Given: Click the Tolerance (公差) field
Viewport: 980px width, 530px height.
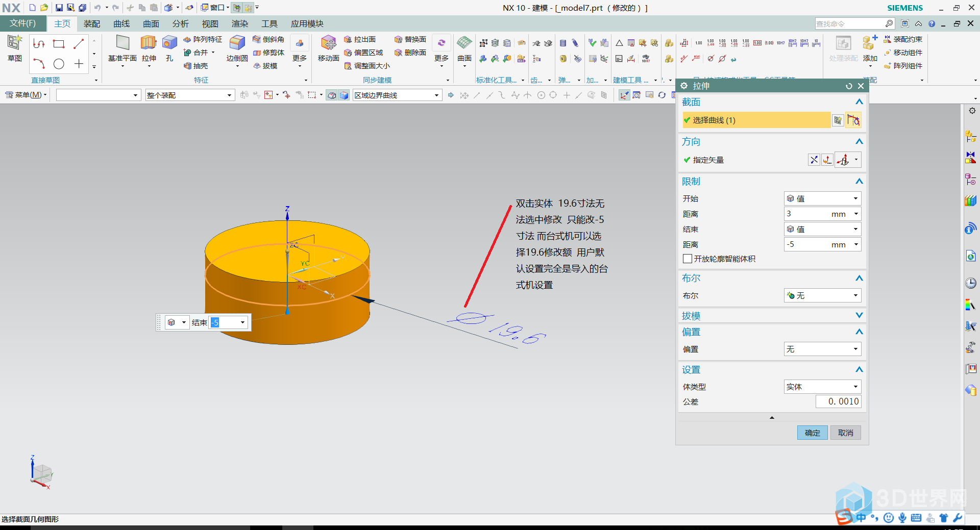Looking at the screenshot, I should coord(838,401).
